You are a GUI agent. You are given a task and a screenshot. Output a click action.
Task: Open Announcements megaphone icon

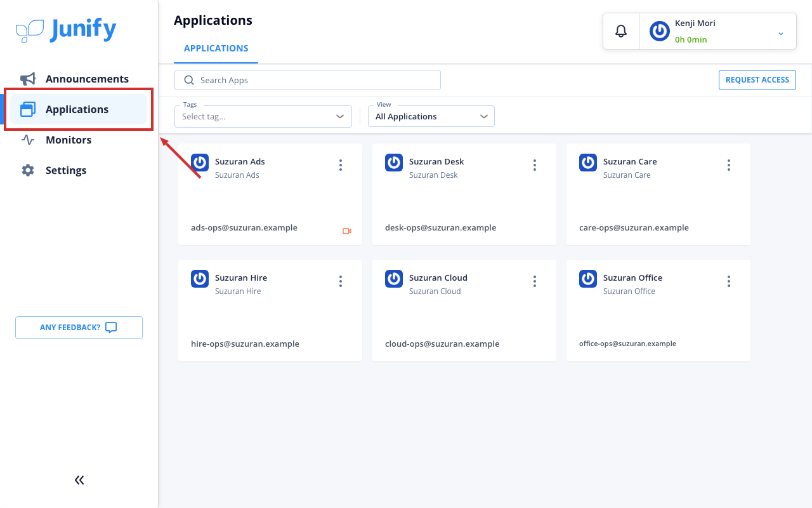[28, 79]
